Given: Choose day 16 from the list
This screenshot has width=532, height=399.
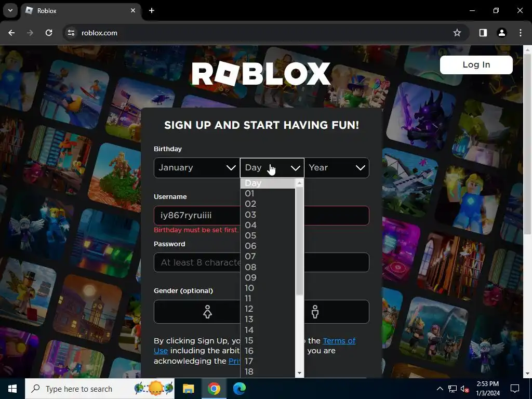Looking at the screenshot, I should coord(268,351).
